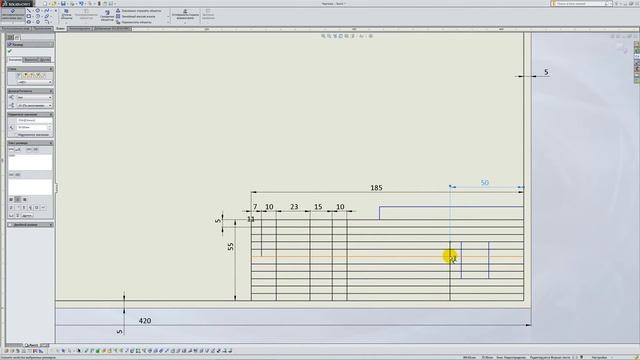Select the Line sketch tool
This screenshot has height=360, width=640.
point(29,11)
